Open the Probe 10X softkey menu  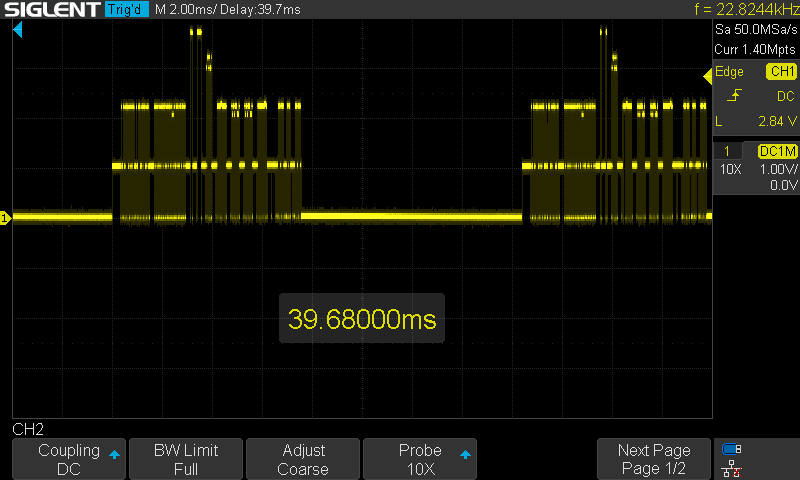420,459
